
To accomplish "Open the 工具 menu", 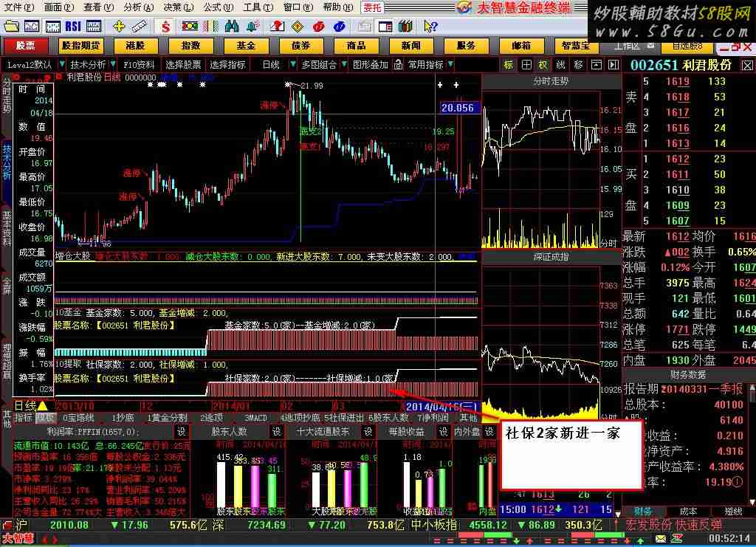I will click(x=258, y=7).
